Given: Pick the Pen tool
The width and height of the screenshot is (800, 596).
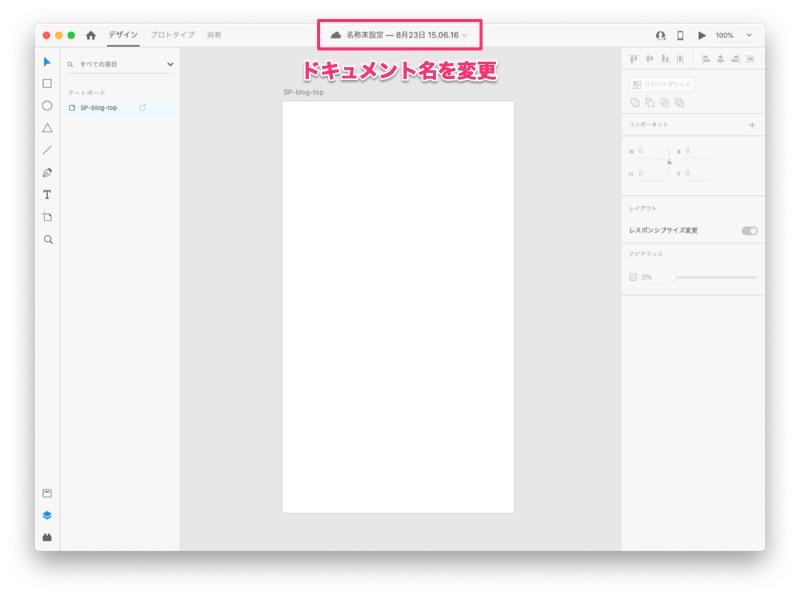Looking at the screenshot, I should 47,173.
